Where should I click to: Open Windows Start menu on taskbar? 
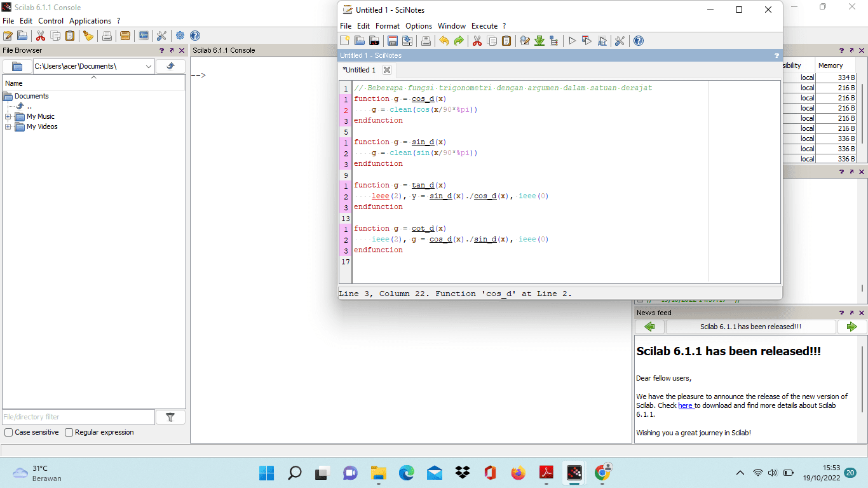click(267, 473)
